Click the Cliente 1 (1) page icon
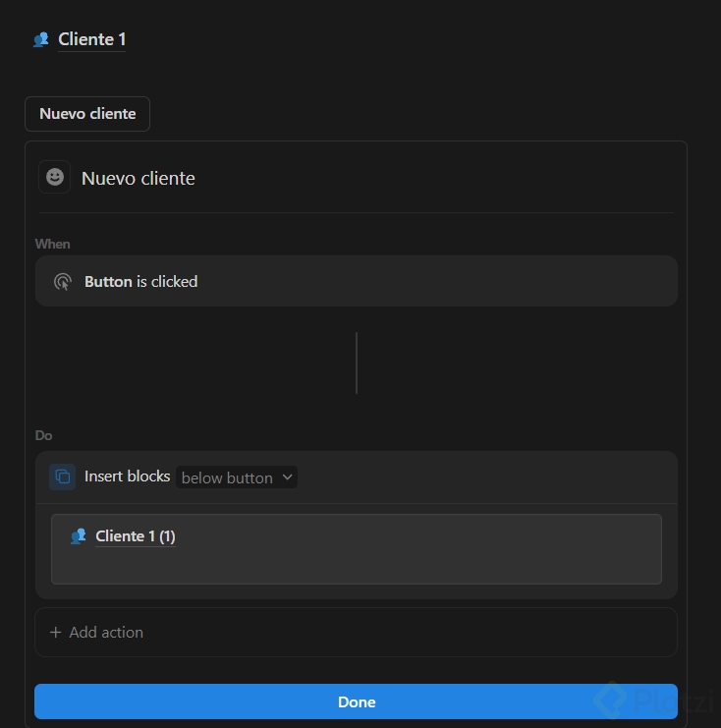Image resolution: width=721 pixels, height=728 pixels. click(79, 536)
